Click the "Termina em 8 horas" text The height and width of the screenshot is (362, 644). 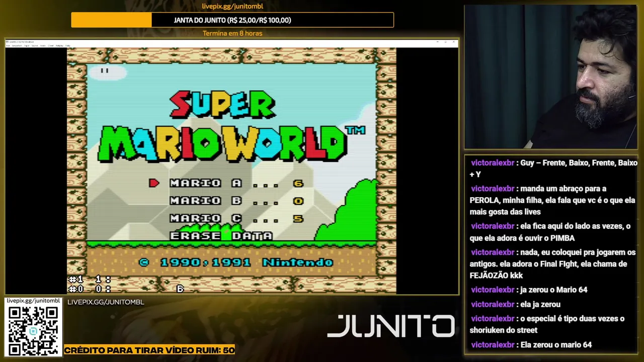tap(232, 33)
